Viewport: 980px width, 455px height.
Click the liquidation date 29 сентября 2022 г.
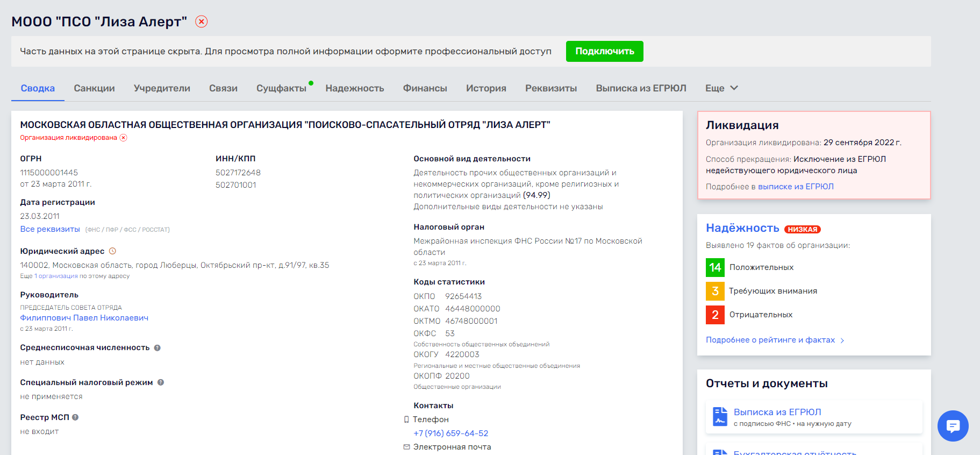[862, 143]
